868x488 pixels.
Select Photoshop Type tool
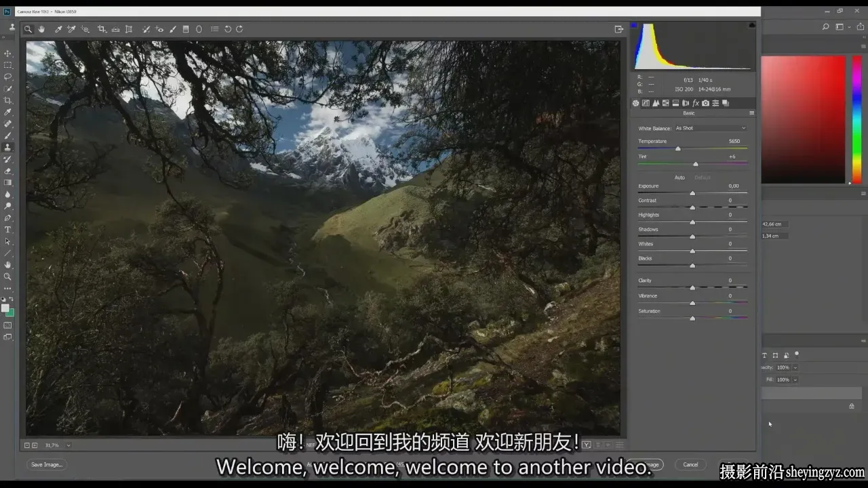pos(8,230)
